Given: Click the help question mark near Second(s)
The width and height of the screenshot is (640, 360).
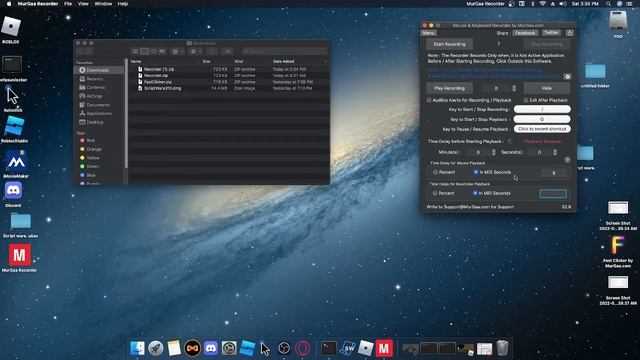Looking at the screenshot, I should click(567, 160).
